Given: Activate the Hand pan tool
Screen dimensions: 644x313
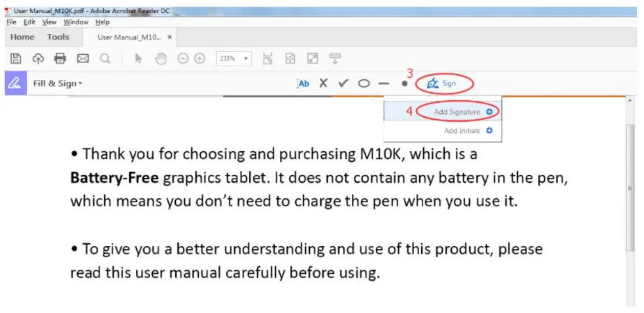Looking at the screenshot, I should pos(160,58).
